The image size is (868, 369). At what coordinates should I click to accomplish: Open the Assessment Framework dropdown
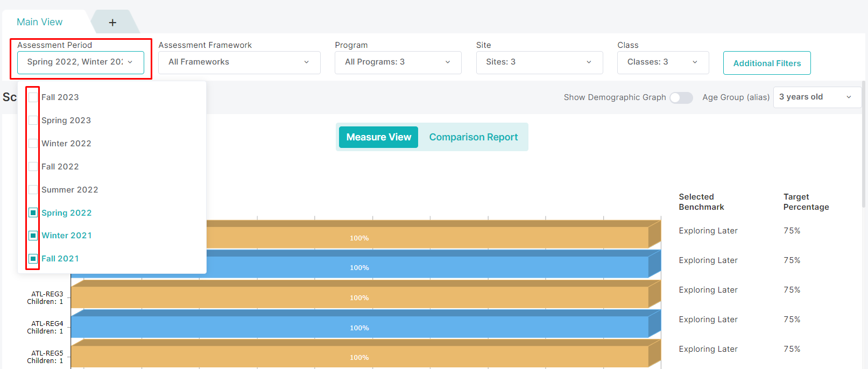239,62
